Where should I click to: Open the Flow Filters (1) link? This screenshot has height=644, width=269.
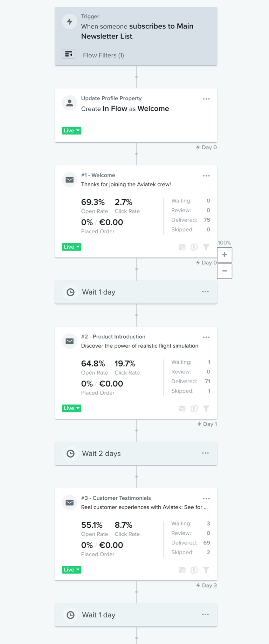click(x=103, y=55)
